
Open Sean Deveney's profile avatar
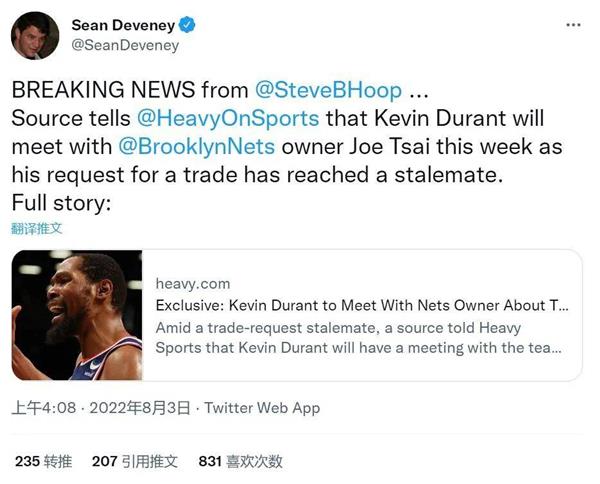[x=35, y=35]
